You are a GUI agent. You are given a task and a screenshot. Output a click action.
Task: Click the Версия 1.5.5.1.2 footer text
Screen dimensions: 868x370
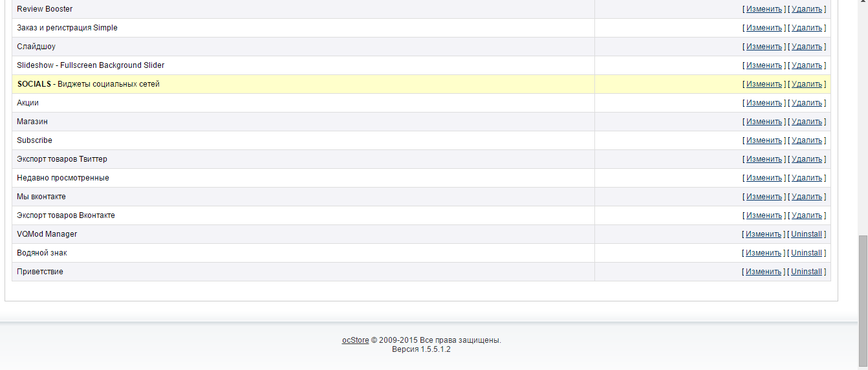pyautogui.click(x=421, y=349)
